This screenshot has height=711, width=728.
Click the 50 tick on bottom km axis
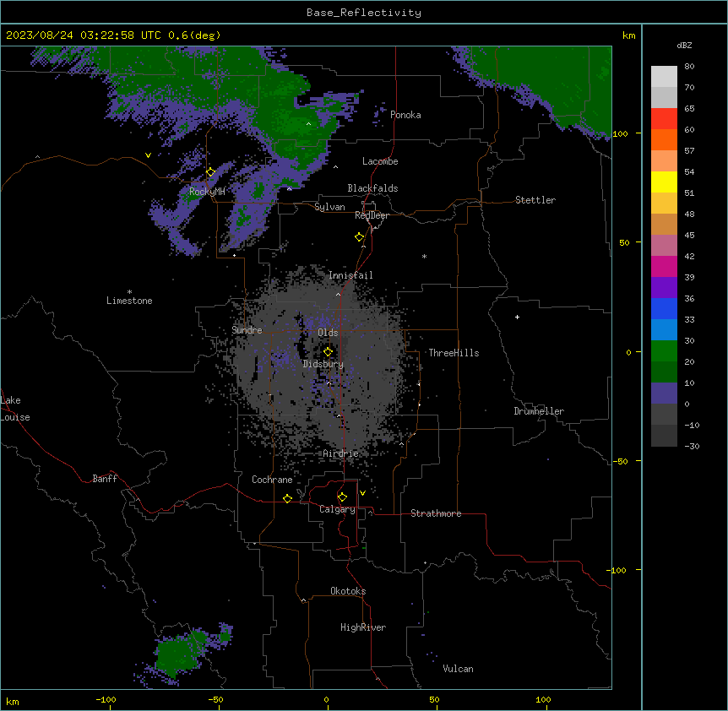click(435, 700)
